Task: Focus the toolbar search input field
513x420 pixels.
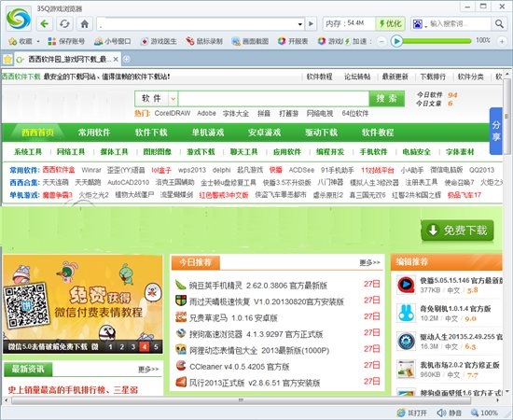Action: [x=459, y=23]
